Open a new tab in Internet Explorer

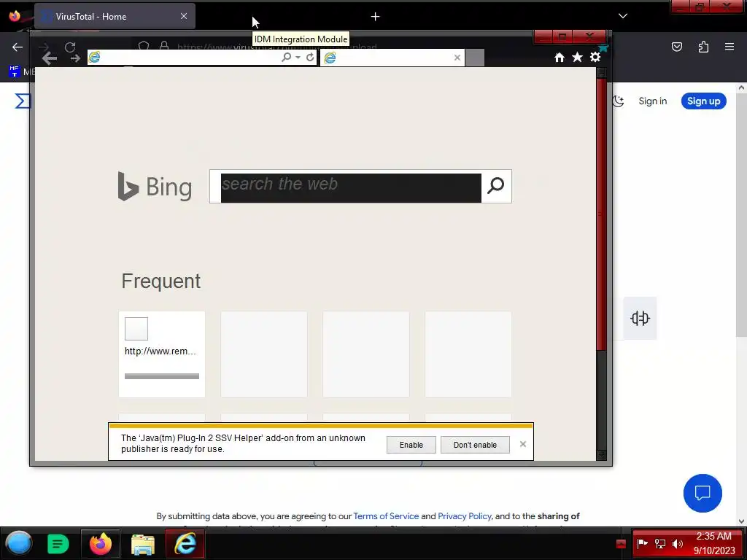click(x=475, y=58)
